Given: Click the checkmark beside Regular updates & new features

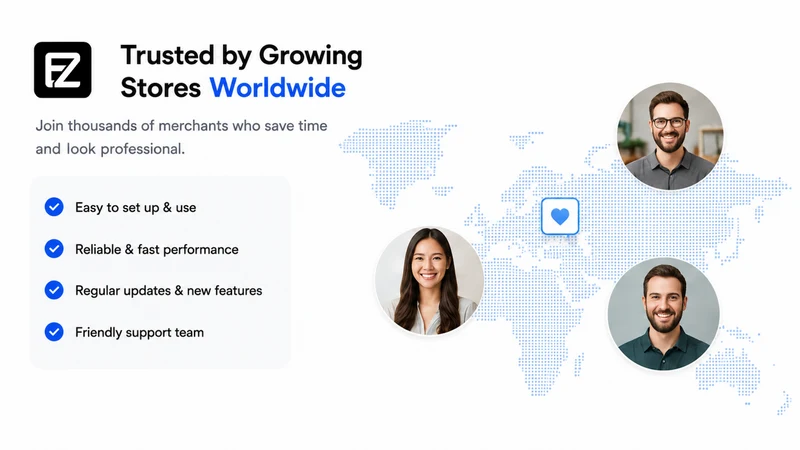Looking at the screenshot, I should tap(54, 290).
